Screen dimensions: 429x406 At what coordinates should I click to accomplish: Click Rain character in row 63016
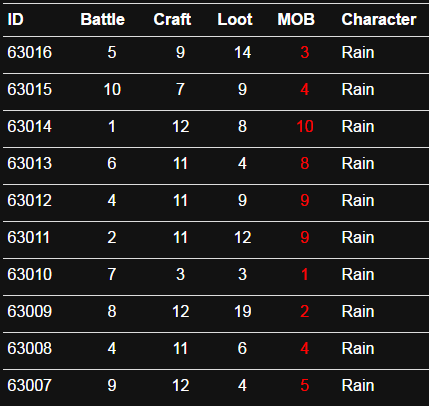click(x=358, y=52)
